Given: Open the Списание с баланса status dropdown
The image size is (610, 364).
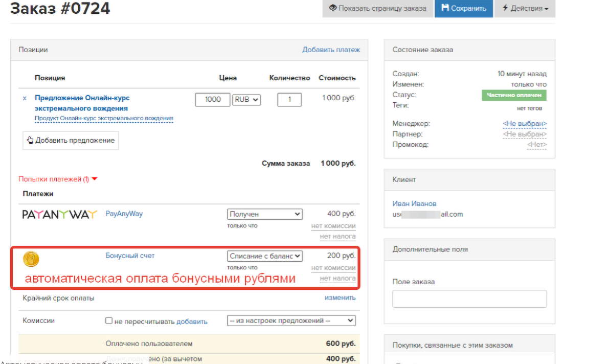Looking at the screenshot, I should pyautogui.click(x=264, y=256).
